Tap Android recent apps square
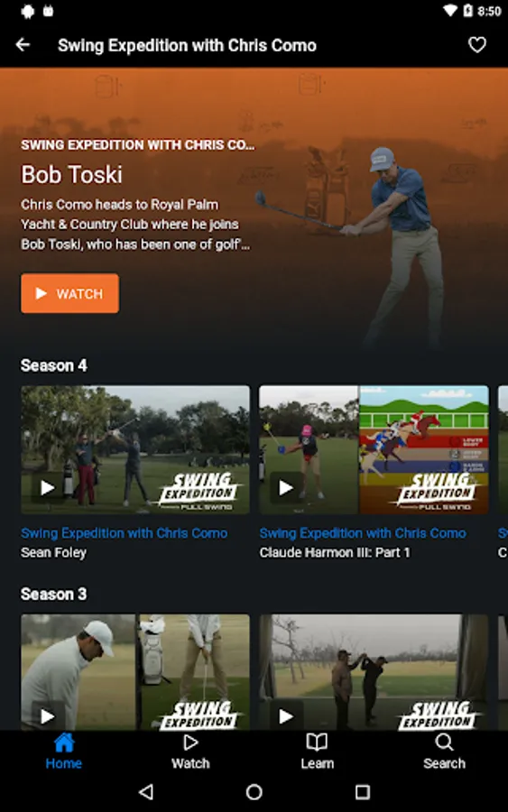Screen dimensions: 508x812 click(363, 791)
